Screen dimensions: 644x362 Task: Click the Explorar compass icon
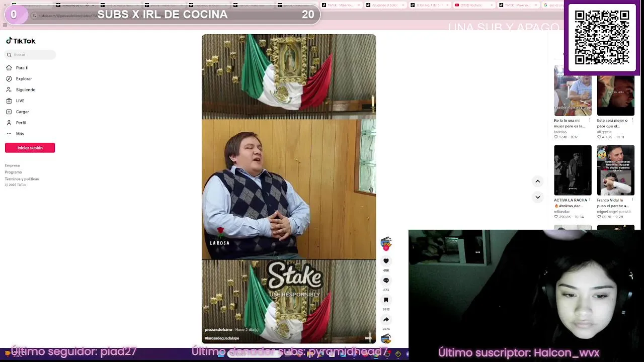point(9,79)
